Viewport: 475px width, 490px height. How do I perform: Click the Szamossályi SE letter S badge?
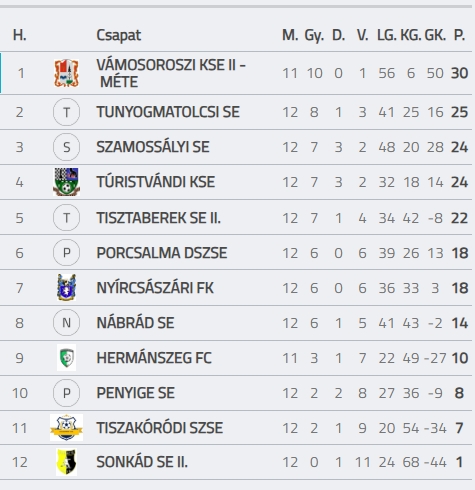[x=66, y=147]
